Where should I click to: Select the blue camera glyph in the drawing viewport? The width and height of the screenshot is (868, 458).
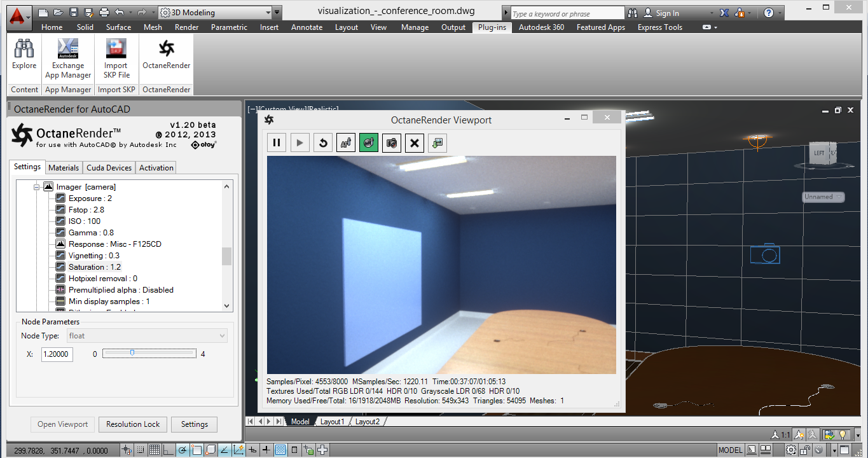point(765,254)
